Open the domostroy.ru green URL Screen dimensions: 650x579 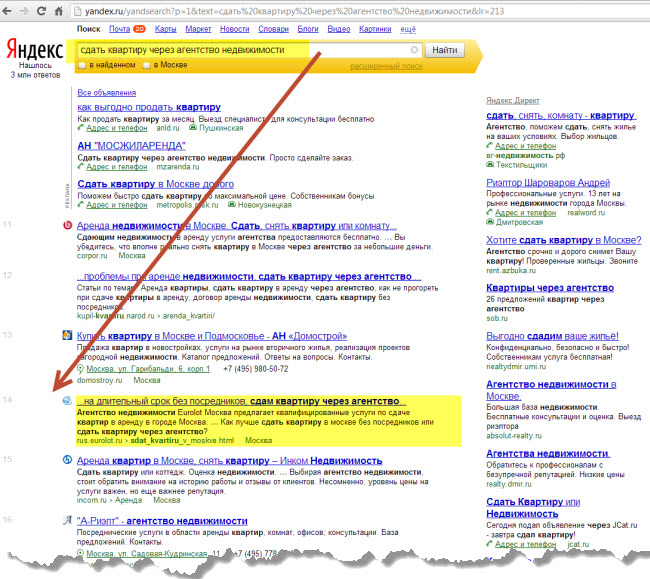99,380
